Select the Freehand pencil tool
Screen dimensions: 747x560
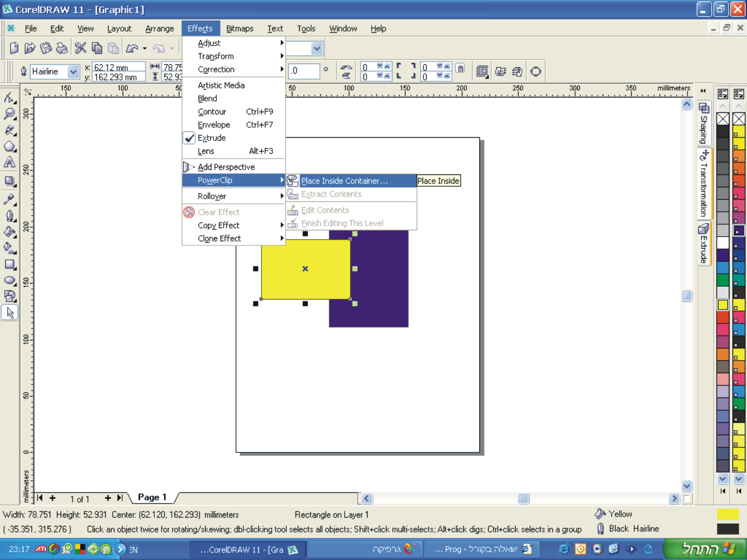point(9,130)
